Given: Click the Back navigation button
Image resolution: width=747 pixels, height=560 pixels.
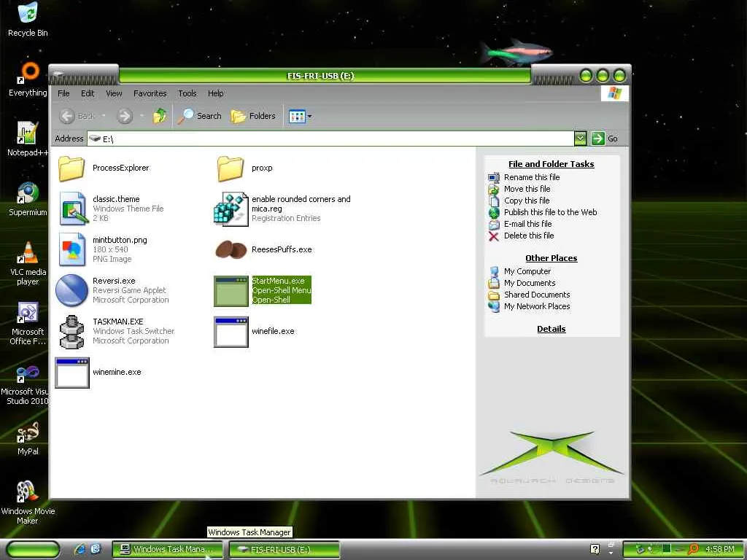Looking at the screenshot, I should point(77,116).
